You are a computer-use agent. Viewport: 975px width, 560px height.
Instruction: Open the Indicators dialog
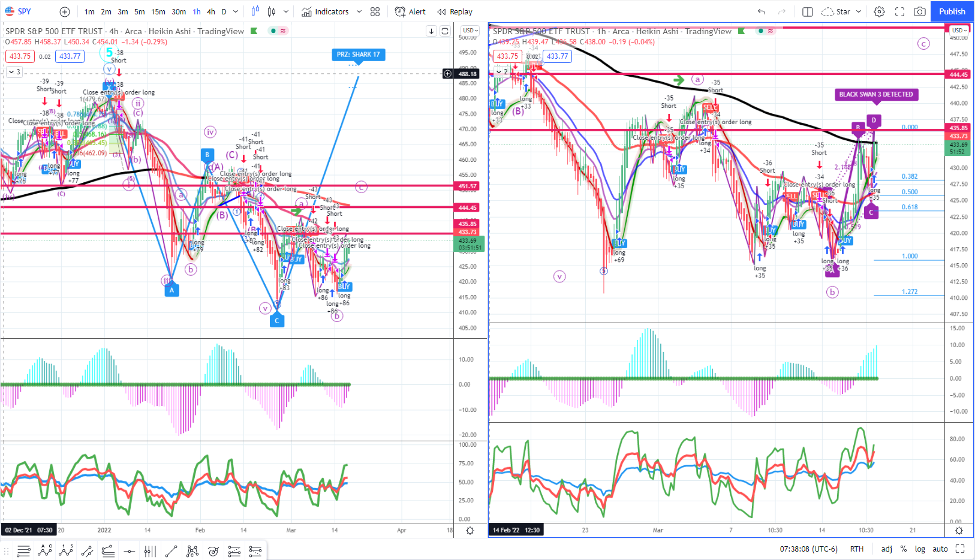point(325,11)
